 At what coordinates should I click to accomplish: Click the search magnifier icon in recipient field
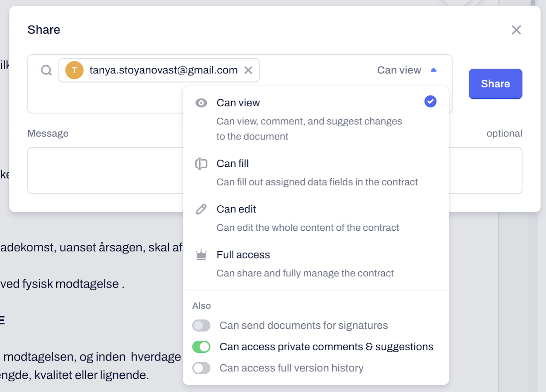point(46,70)
